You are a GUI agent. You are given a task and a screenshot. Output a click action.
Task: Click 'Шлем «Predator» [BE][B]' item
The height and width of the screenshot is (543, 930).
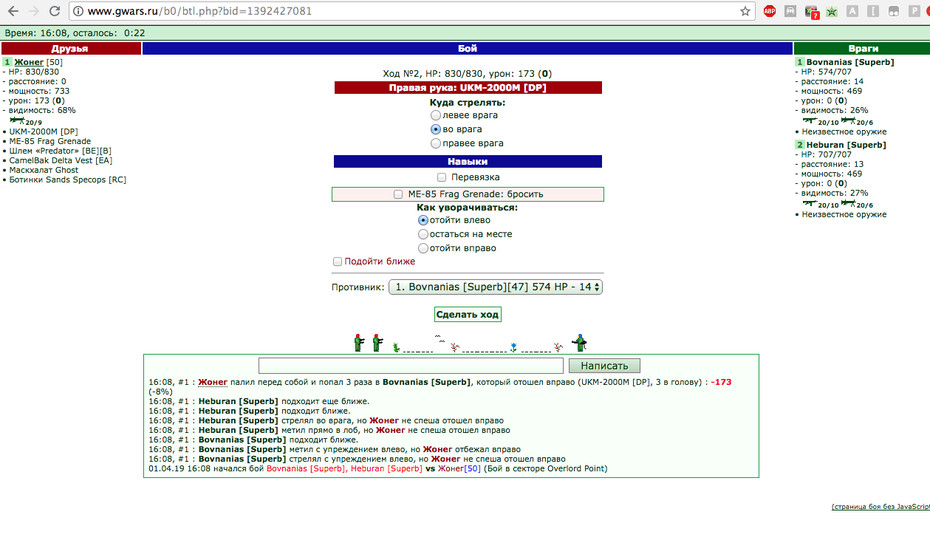point(60,151)
